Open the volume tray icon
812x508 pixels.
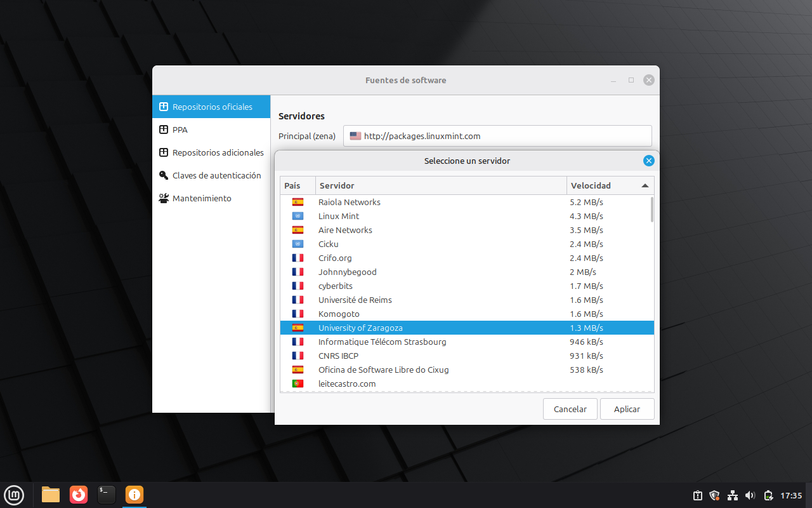point(750,495)
